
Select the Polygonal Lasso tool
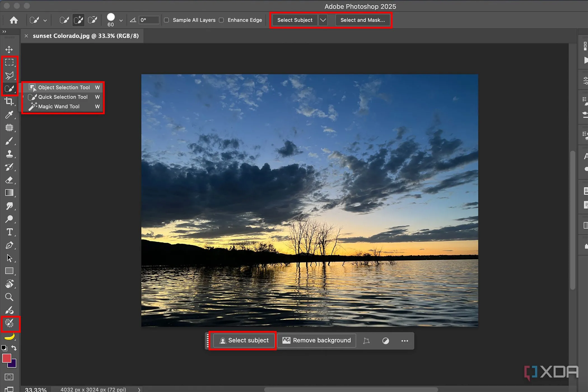coord(9,76)
